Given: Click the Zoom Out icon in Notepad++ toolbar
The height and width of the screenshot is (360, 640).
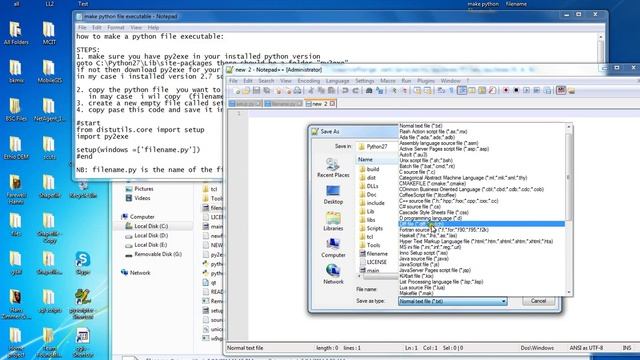Looking at the screenshot, I should pyautogui.click(x=405, y=91).
